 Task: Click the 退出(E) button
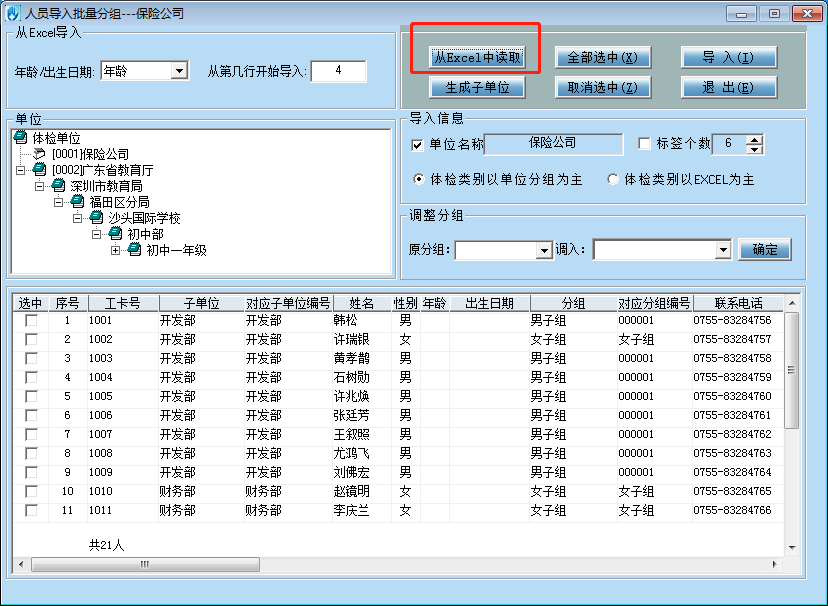729,87
